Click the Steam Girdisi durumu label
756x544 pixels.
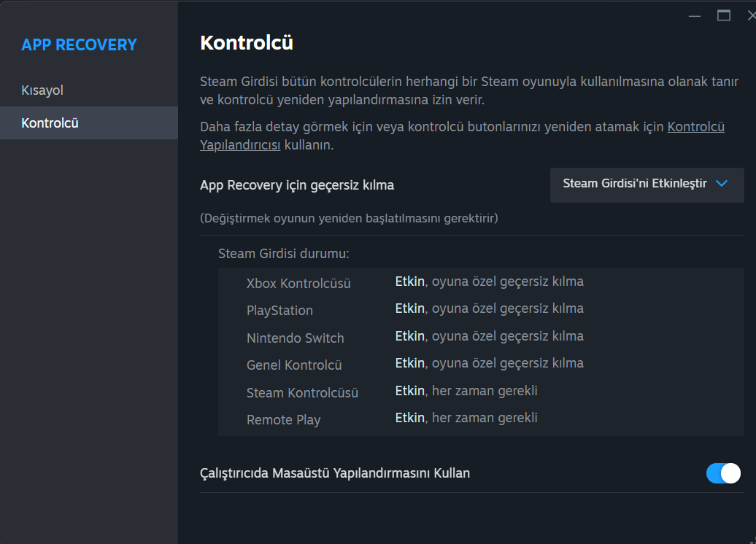click(x=284, y=254)
